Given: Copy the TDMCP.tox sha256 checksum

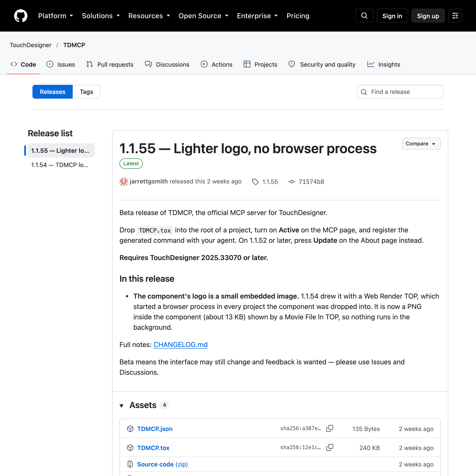Looking at the screenshot, I should click(x=330, y=448).
